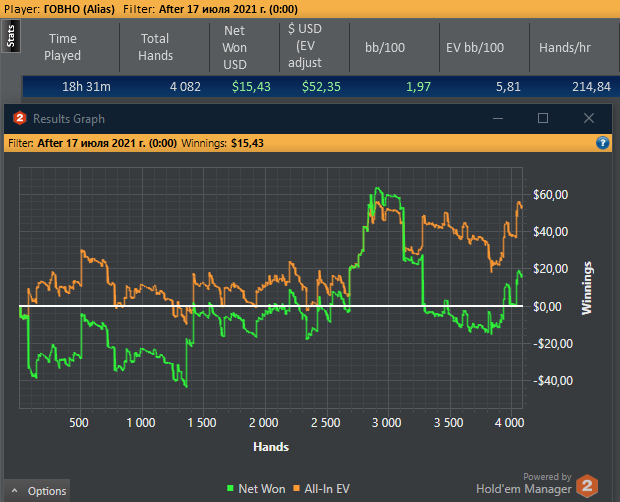Toggle the green Net Won legend marker

pyautogui.click(x=230, y=488)
